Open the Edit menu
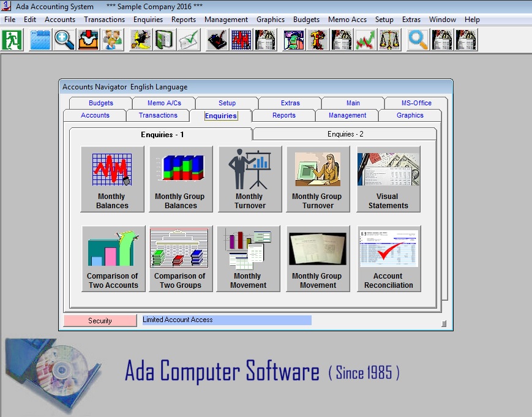 tap(30, 20)
